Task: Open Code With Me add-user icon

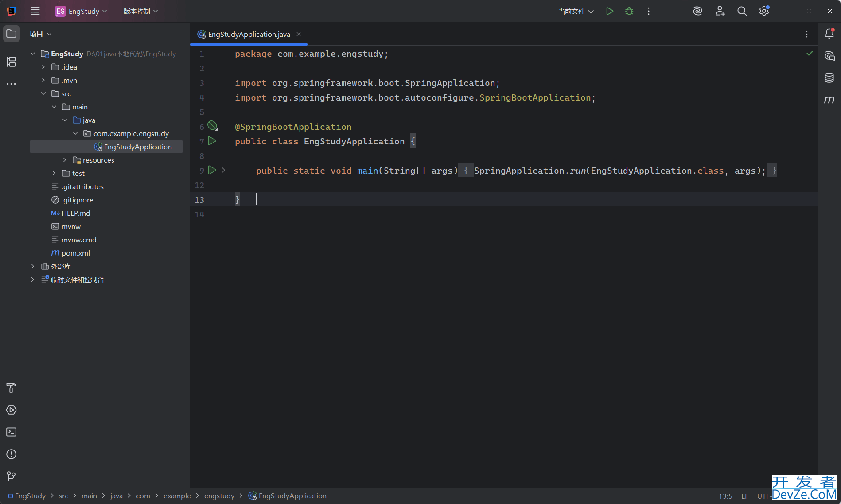Action: [720, 11]
